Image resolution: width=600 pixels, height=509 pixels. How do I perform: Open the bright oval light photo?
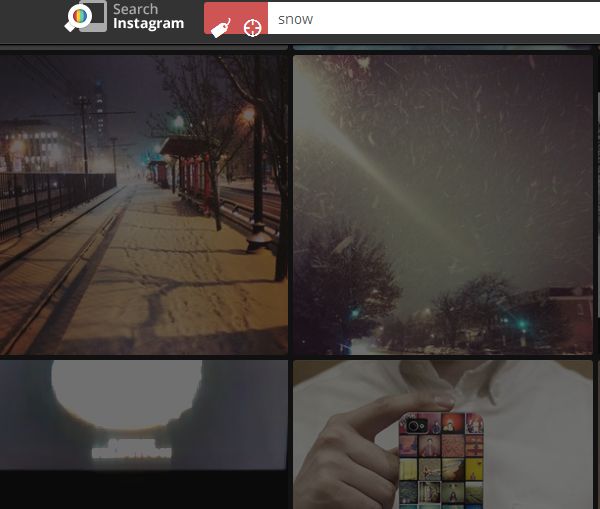coord(144,434)
